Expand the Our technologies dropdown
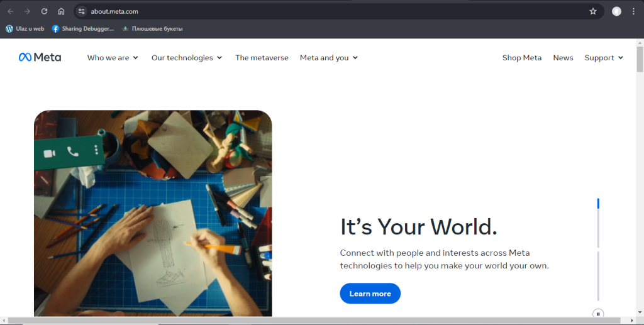 click(187, 58)
